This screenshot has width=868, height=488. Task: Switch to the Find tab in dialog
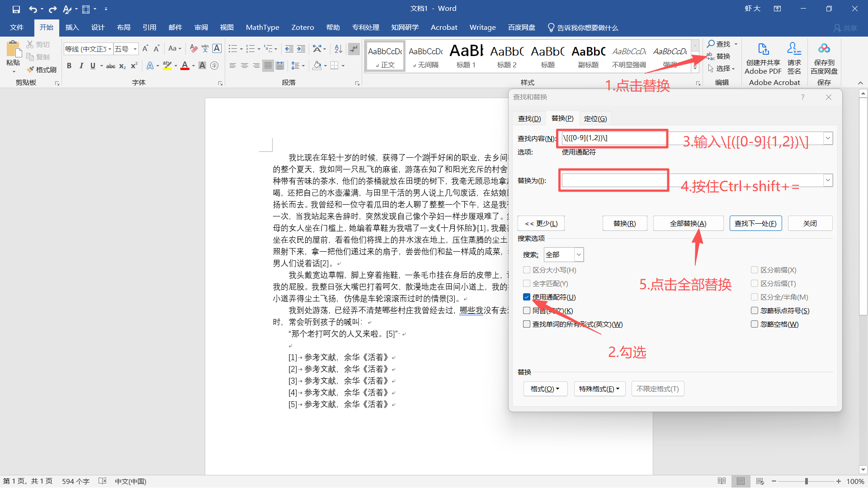point(529,119)
